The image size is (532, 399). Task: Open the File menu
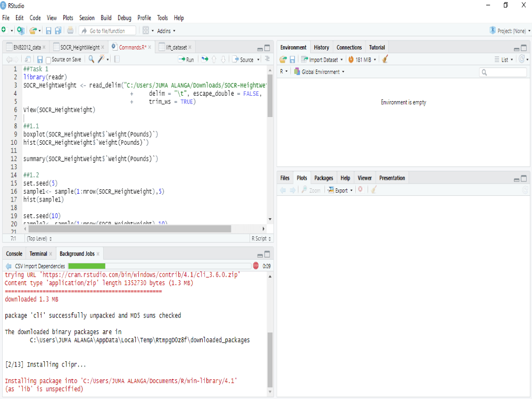coord(6,18)
